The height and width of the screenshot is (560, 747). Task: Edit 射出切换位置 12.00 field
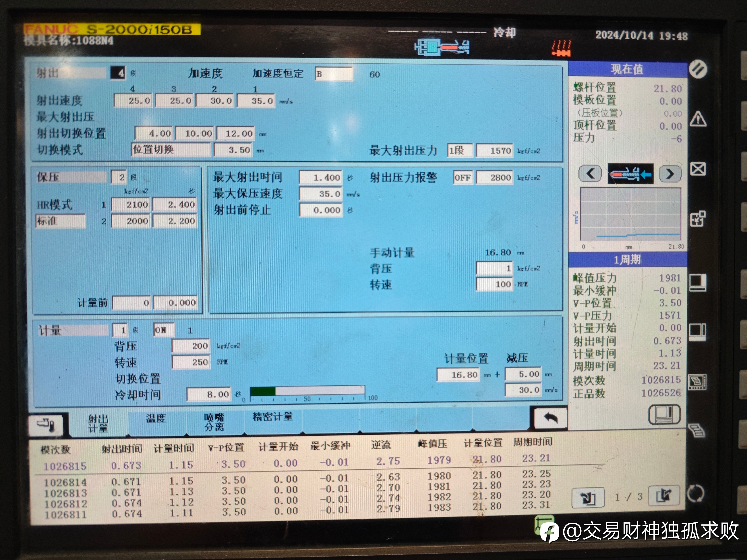click(x=236, y=133)
